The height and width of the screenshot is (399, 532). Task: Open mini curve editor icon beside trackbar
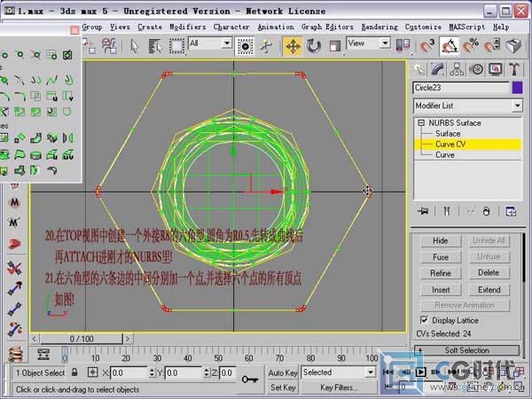point(43,355)
